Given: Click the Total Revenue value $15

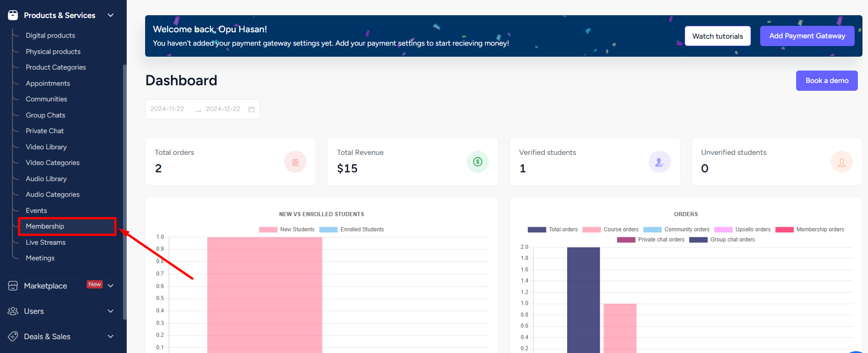Looking at the screenshot, I should [x=347, y=169].
